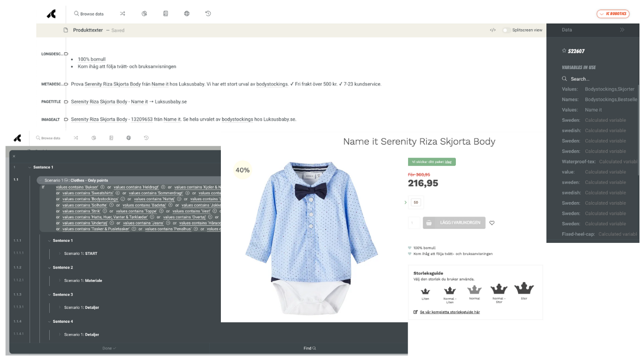Screen dimensions: 644x362
Task: Click the code view icon near Splitscreen
Action: [x=493, y=30]
